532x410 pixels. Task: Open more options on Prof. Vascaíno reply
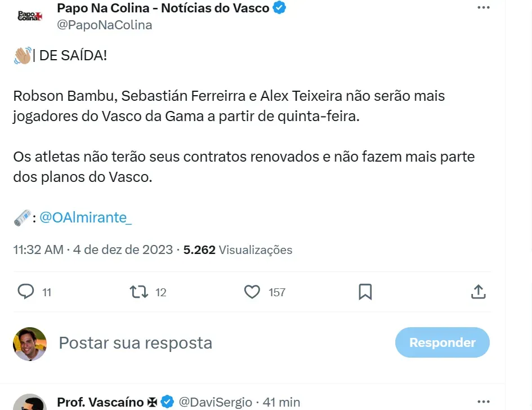[483, 402]
